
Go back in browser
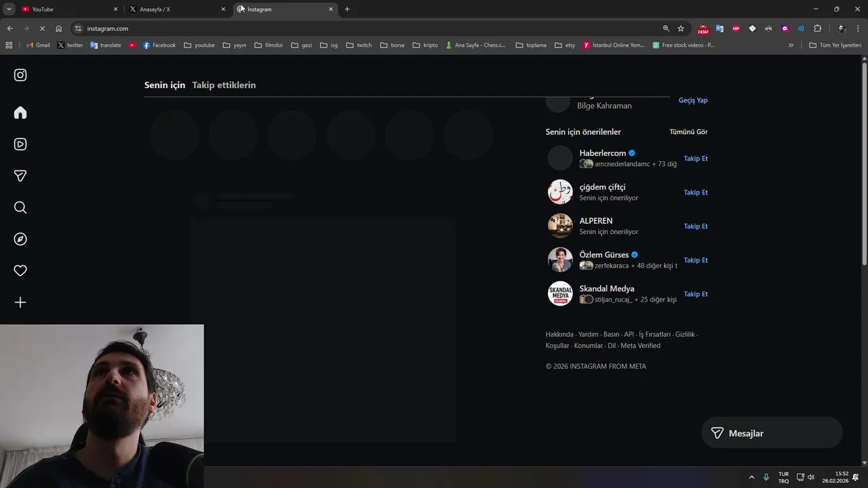click(x=9, y=28)
